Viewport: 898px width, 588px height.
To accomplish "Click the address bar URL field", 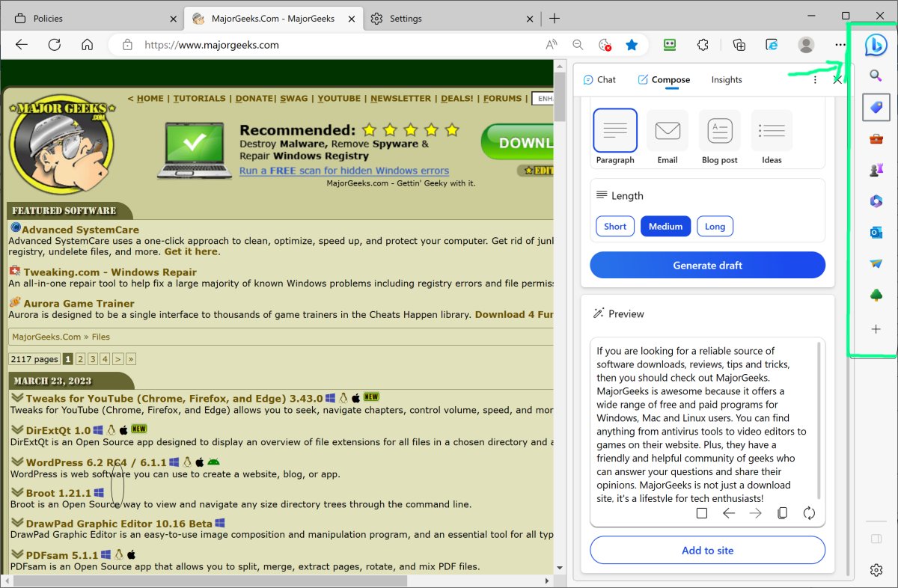I will pyautogui.click(x=299, y=45).
